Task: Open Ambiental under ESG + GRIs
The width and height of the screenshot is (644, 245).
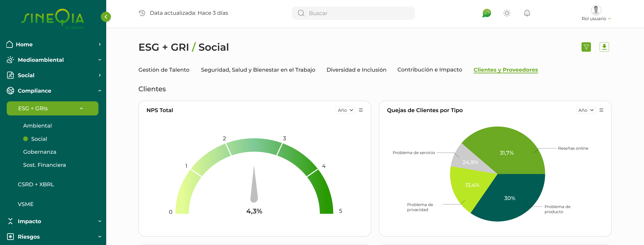Action: coord(37,126)
